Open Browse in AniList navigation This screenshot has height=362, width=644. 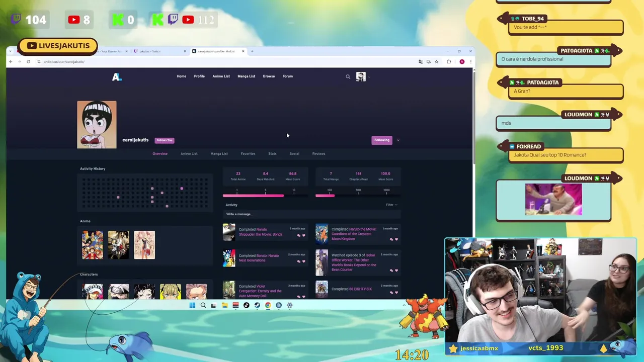[x=269, y=76]
